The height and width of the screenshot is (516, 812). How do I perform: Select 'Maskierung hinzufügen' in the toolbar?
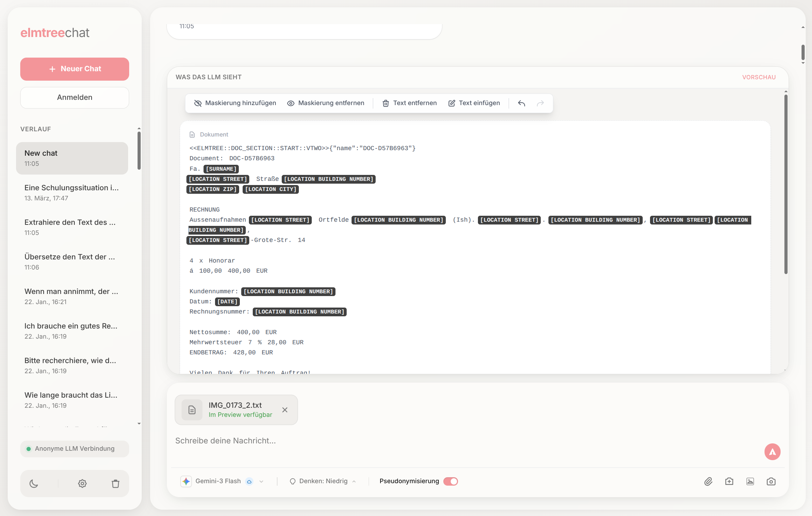235,103
